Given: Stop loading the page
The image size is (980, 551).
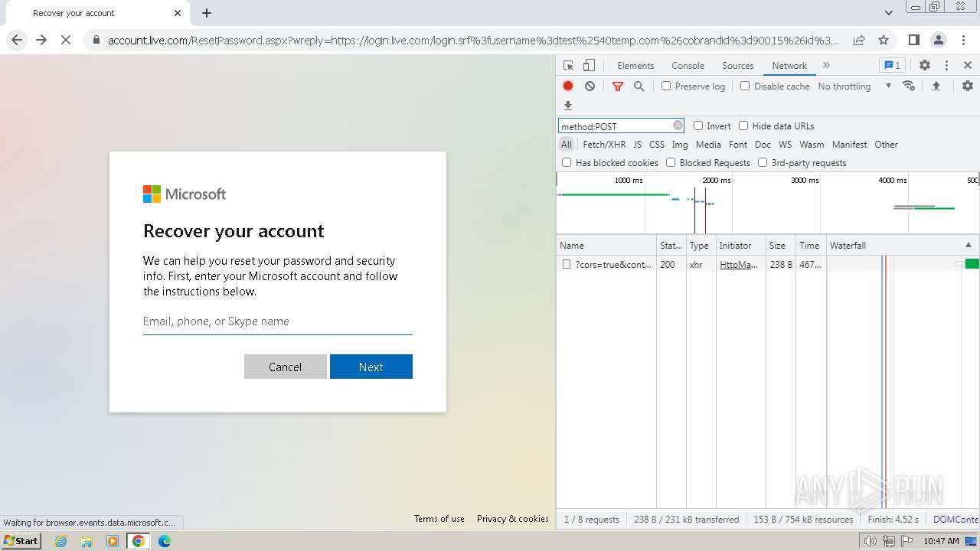Looking at the screenshot, I should (66, 40).
